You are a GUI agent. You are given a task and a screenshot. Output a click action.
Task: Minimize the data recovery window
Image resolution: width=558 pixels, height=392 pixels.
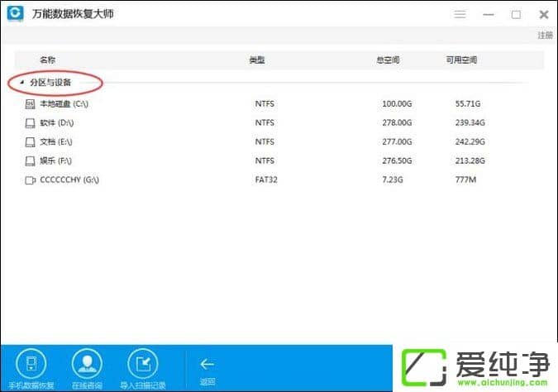click(489, 15)
